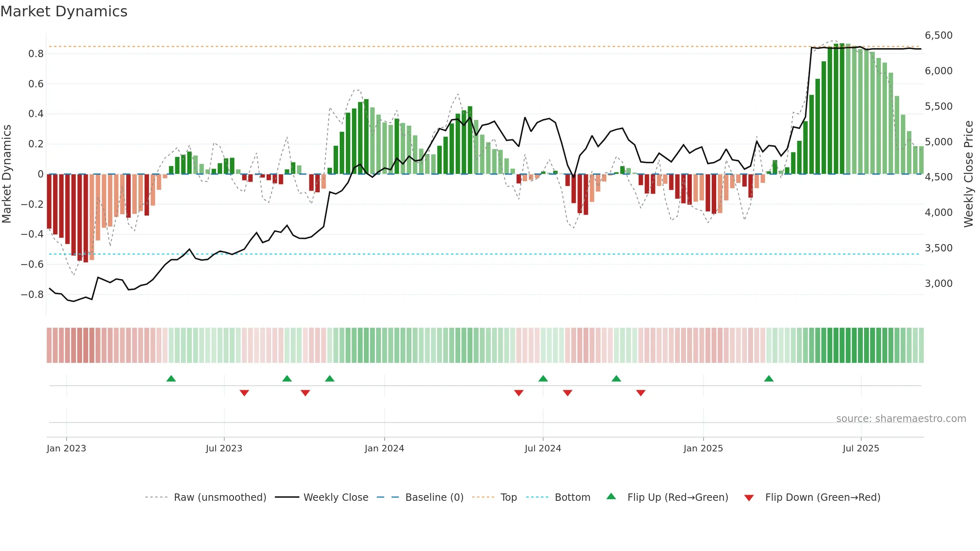Click the Jan 2025 x-axis label
This screenshot has width=980, height=551.
(x=704, y=448)
